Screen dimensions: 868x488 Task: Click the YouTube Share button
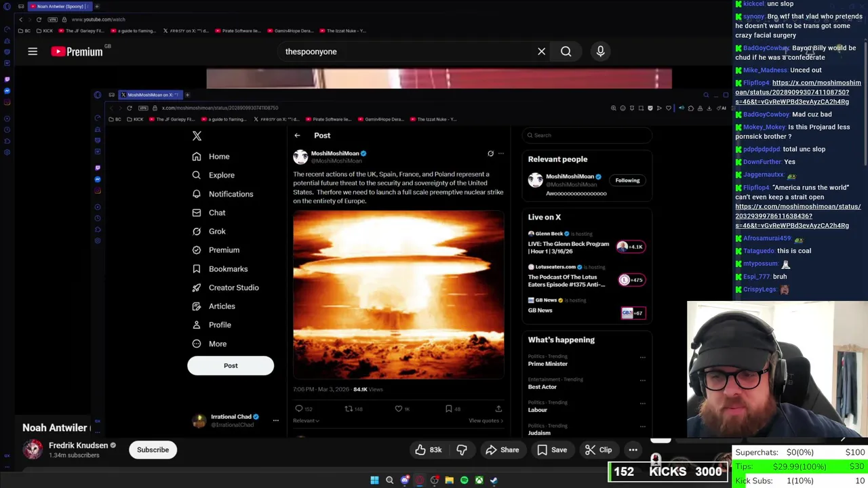click(x=502, y=450)
